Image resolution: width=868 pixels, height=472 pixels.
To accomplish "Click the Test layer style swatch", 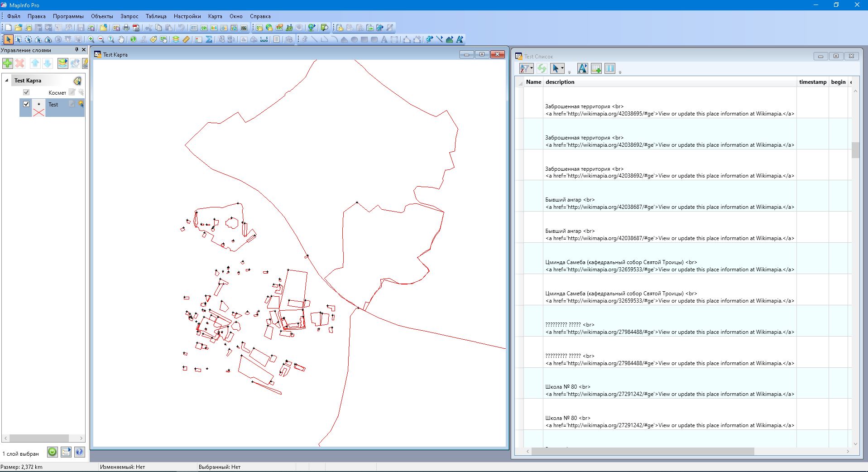I will tap(38, 108).
